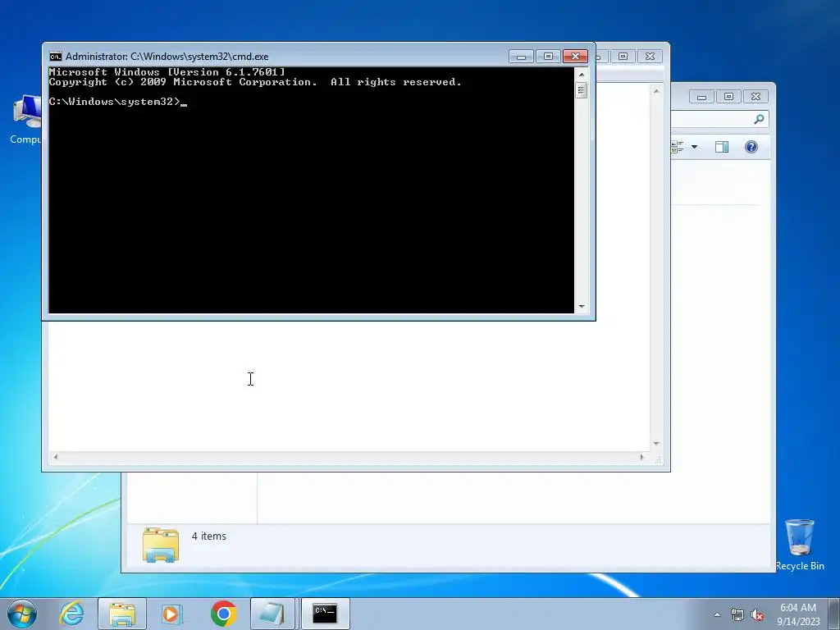Click inside the Notepad text area
The image size is (840, 630).
[x=348, y=386]
